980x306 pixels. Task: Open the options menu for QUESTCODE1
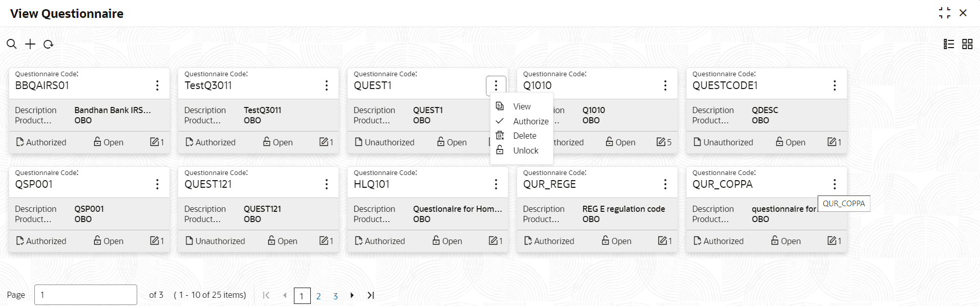point(835,85)
